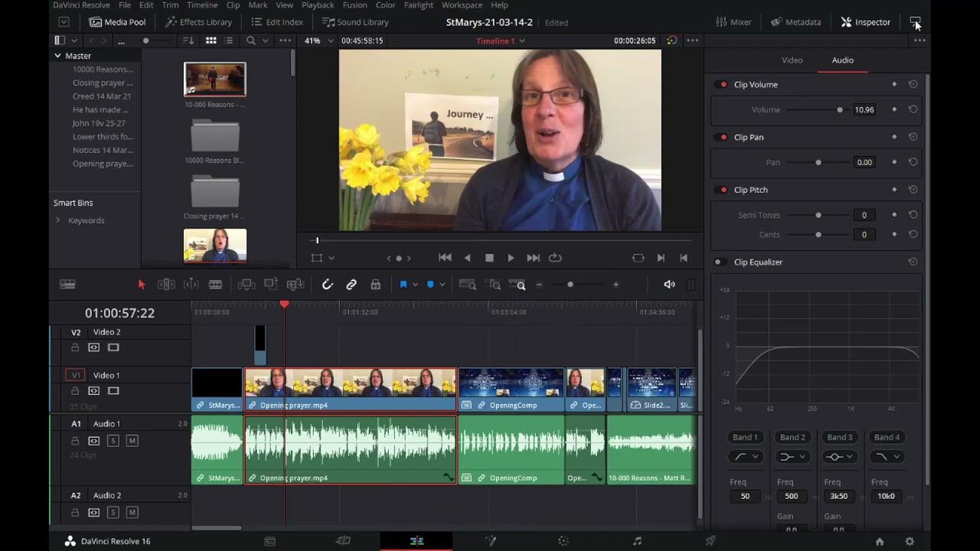Click the Full Extent Zoom icon
The width and height of the screenshot is (980, 551).
pyautogui.click(x=467, y=285)
